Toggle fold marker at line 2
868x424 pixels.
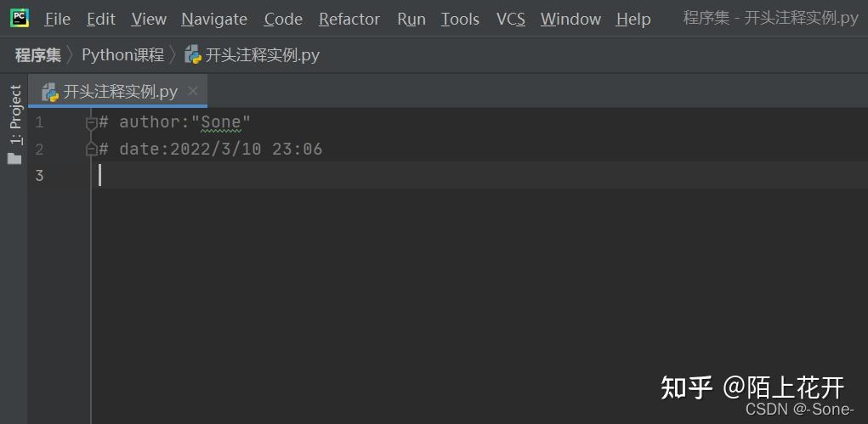click(92, 149)
